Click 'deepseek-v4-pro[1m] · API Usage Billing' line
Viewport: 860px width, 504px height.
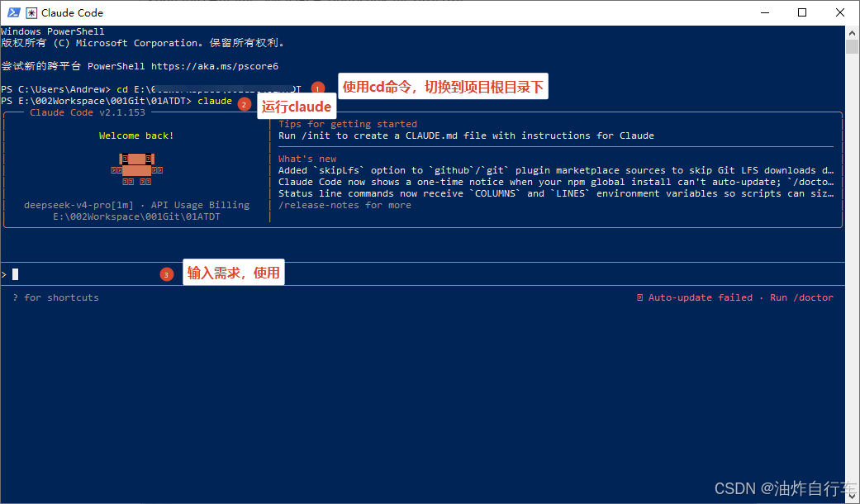click(x=136, y=205)
